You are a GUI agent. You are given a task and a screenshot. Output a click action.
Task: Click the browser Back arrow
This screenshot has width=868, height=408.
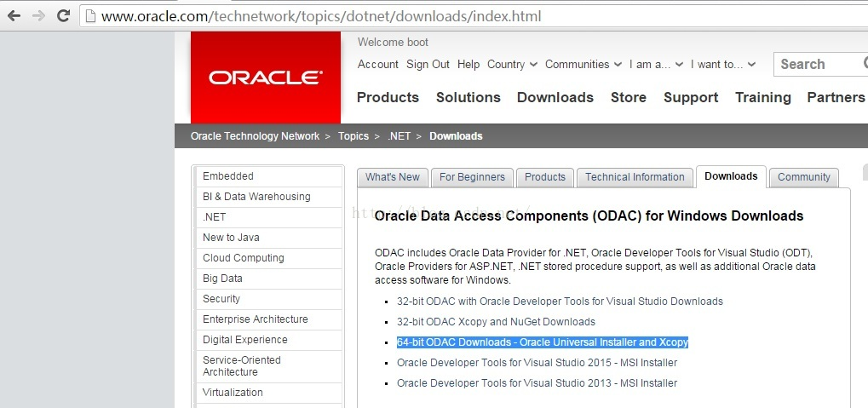coord(14,15)
